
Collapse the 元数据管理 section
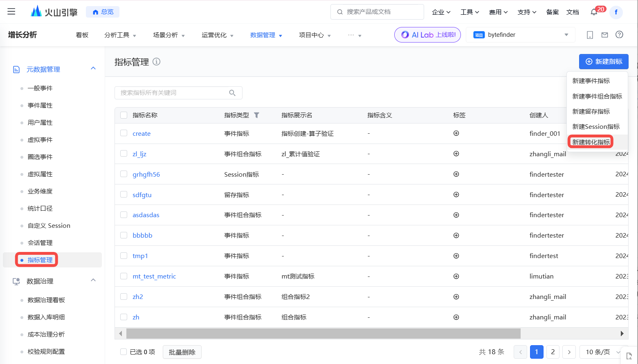click(x=93, y=68)
